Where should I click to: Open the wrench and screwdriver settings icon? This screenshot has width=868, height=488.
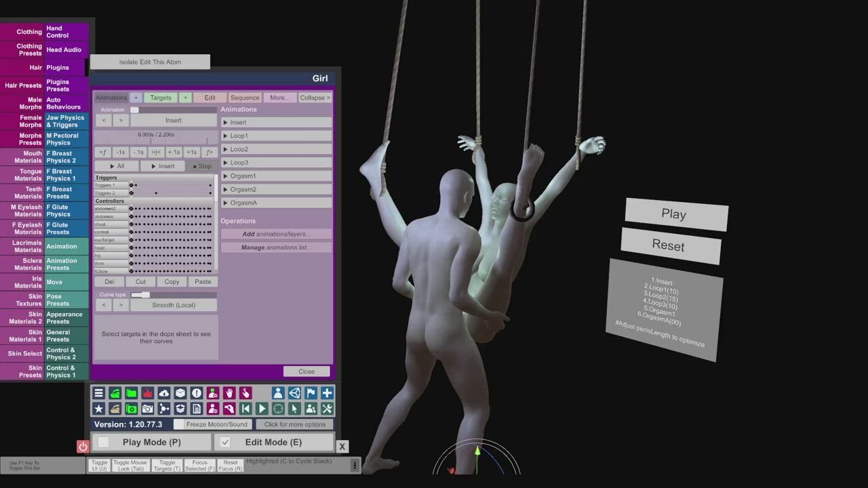(327, 409)
